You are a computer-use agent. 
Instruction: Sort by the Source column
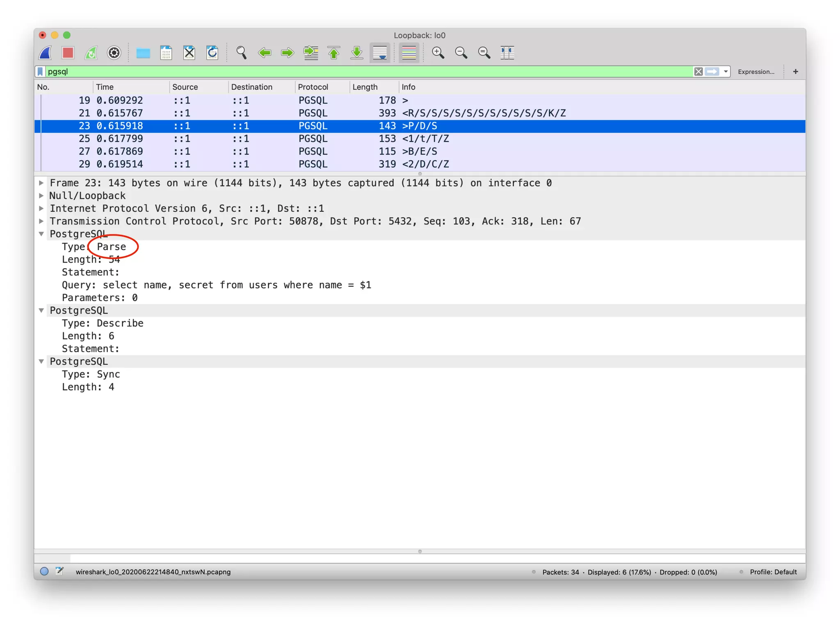click(199, 87)
